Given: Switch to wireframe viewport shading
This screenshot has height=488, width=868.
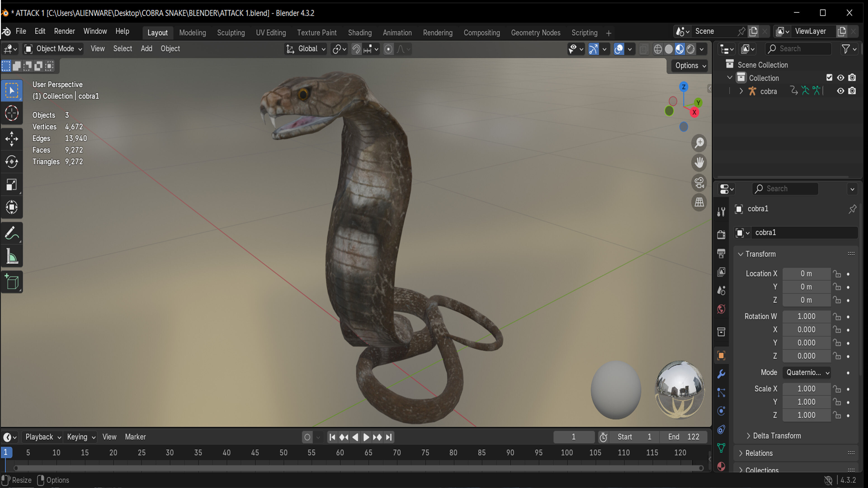Looking at the screenshot, I should (x=658, y=49).
